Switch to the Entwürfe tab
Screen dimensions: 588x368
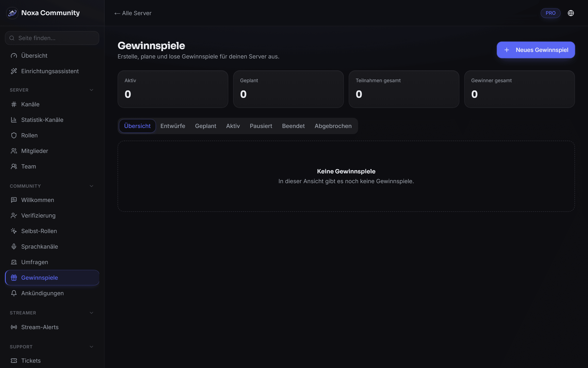coord(173,126)
